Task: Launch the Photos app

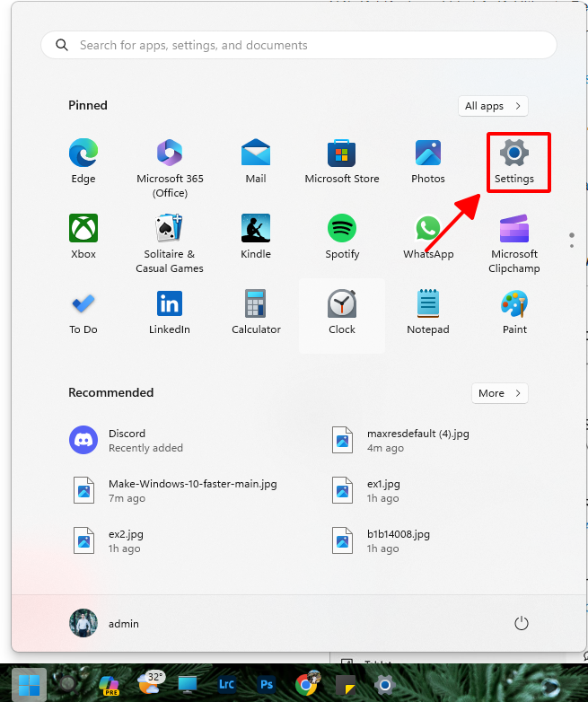Action: click(428, 162)
